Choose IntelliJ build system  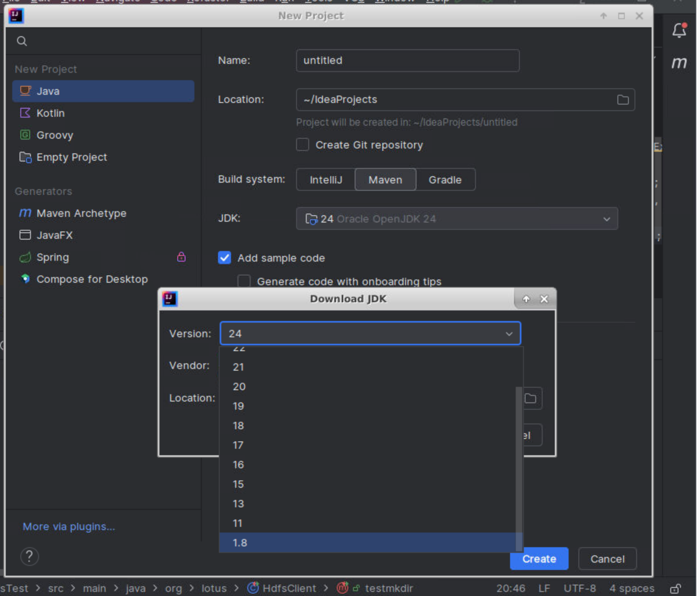pyautogui.click(x=326, y=180)
